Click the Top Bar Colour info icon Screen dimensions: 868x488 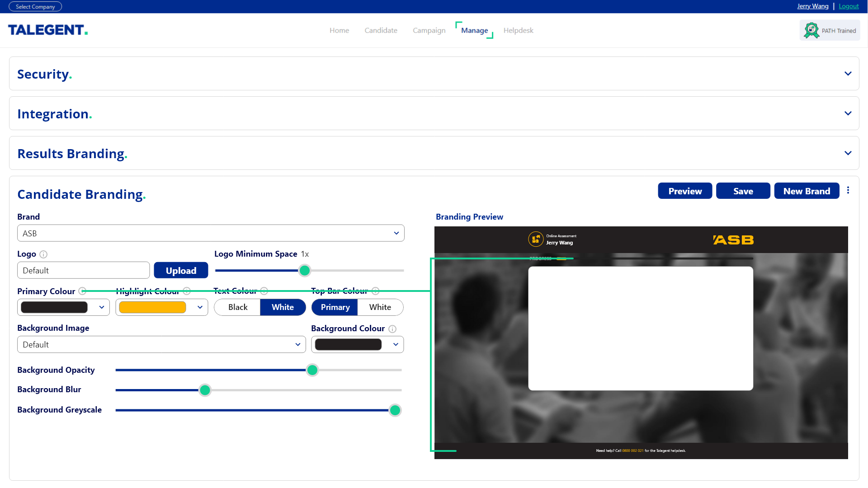(375, 291)
